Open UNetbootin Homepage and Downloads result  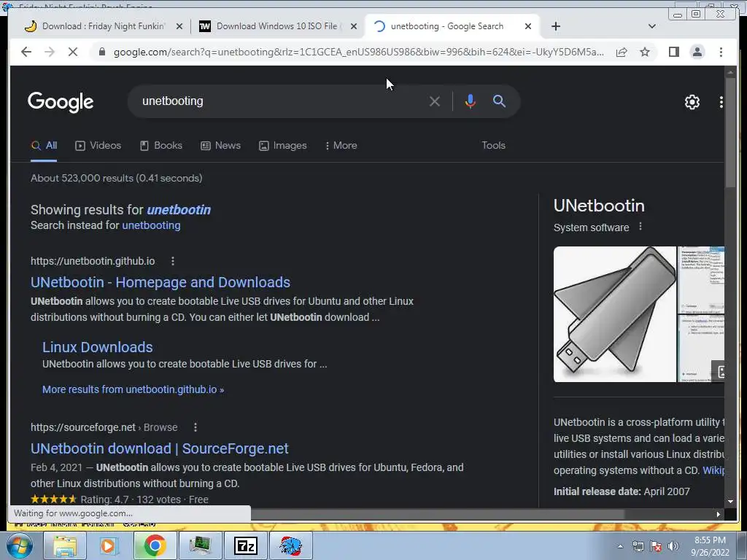click(x=160, y=282)
